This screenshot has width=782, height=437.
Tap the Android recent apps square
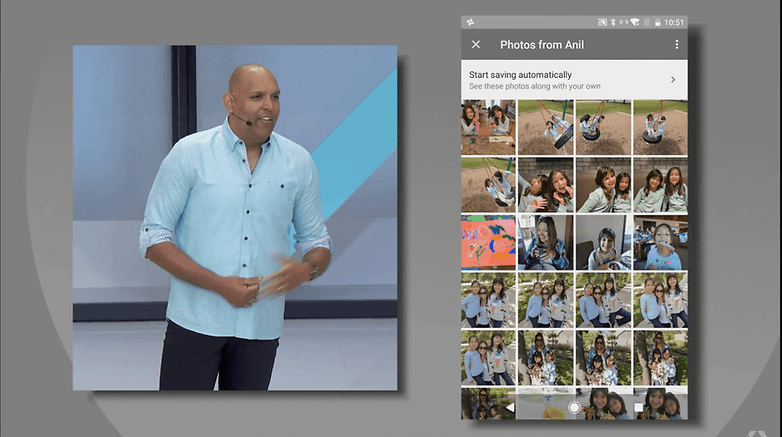click(x=638, y=408)
